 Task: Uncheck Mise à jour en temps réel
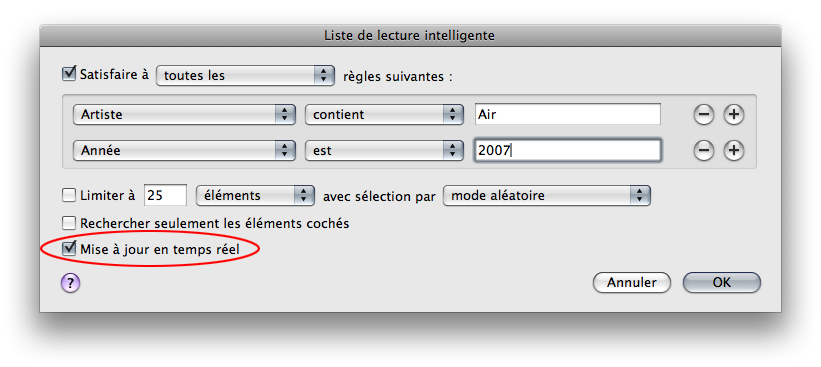click(69, 249)
